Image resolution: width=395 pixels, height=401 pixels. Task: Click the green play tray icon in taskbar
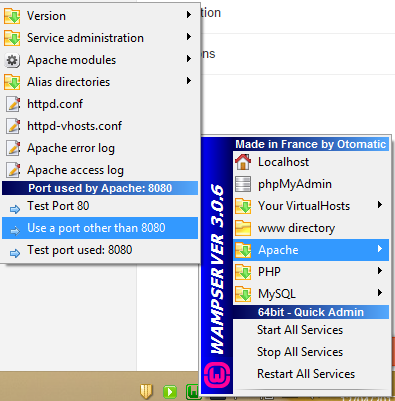point(170,392)
